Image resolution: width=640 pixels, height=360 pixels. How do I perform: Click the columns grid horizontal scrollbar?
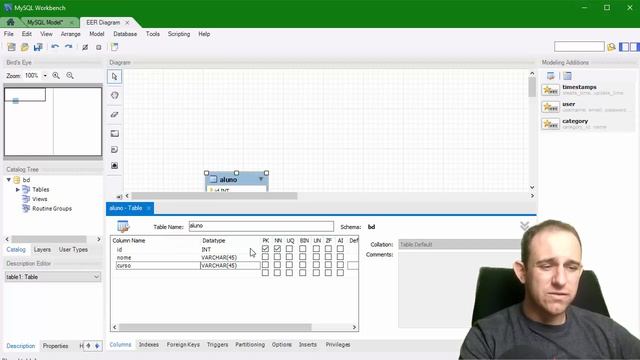click(215, 327)
